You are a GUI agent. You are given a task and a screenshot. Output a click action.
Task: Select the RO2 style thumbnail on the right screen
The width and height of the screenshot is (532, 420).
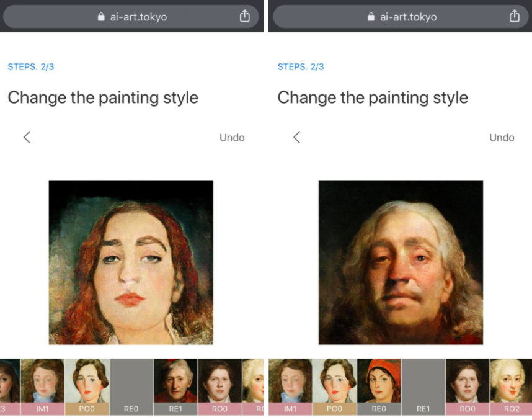click(x=512, y=387)
